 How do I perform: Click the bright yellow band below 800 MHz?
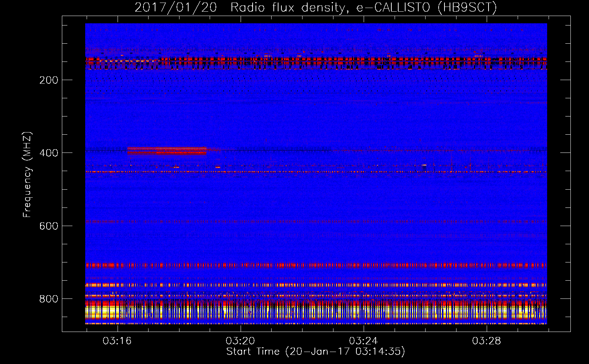[316, 312]
